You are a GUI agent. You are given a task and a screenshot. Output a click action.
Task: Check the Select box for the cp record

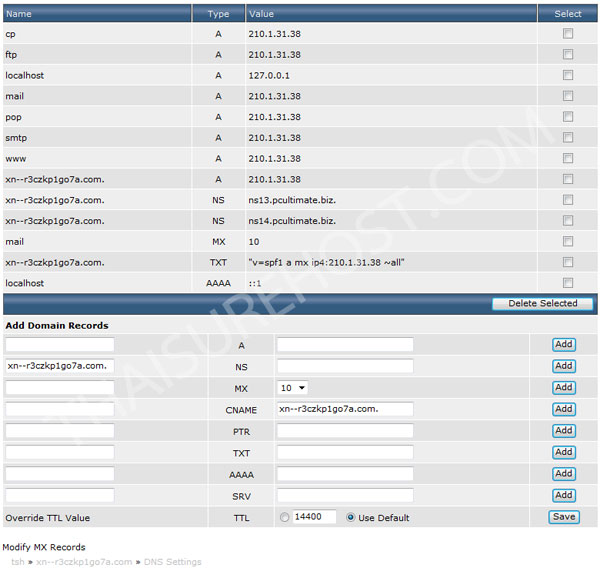pos(568,33)
